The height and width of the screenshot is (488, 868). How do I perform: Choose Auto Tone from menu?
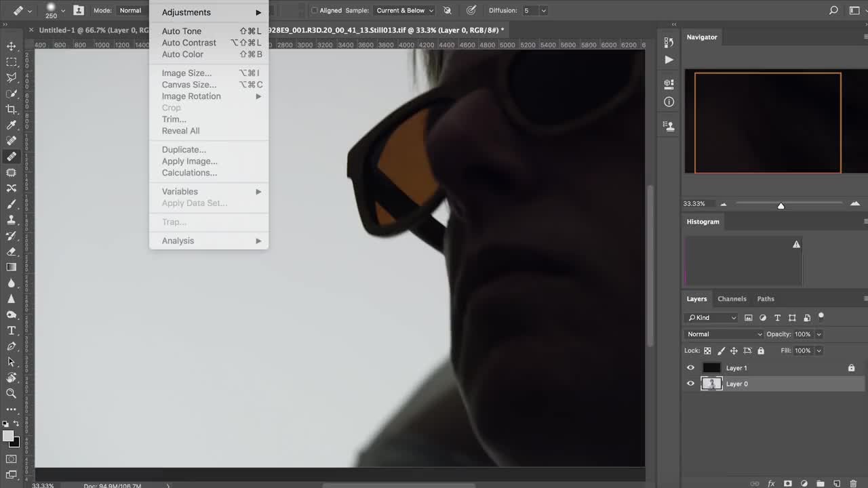click(209, 31)
